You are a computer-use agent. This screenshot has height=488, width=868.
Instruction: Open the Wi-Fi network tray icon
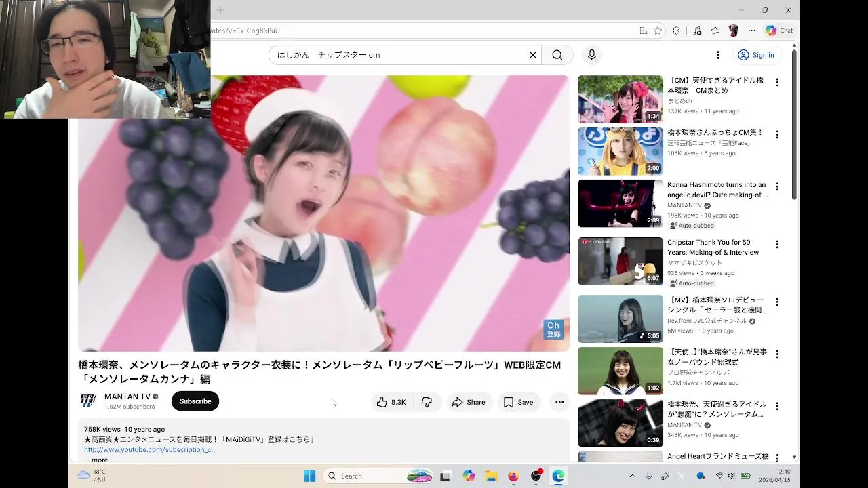pos(719,476)
